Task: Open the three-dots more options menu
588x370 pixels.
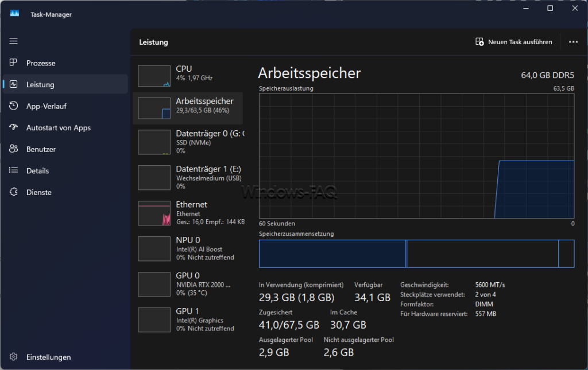Action: (573, 42)
